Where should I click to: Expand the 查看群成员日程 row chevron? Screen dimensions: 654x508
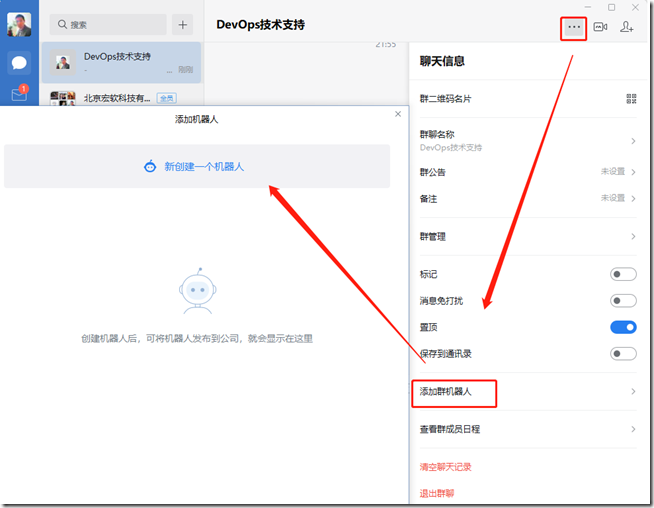[x=633, y=429]
